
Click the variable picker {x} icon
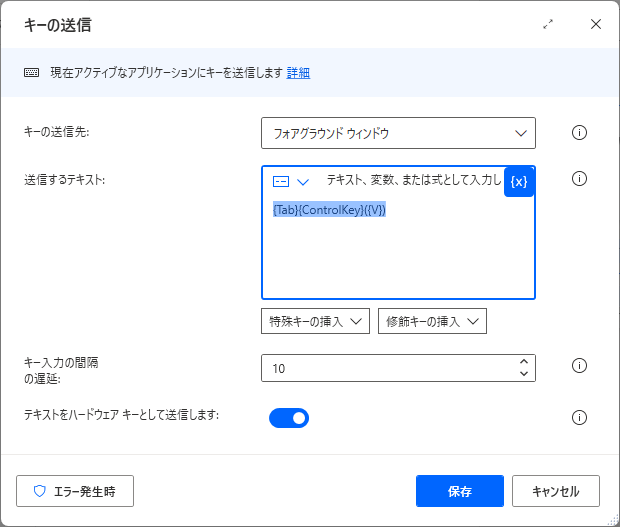519,182
